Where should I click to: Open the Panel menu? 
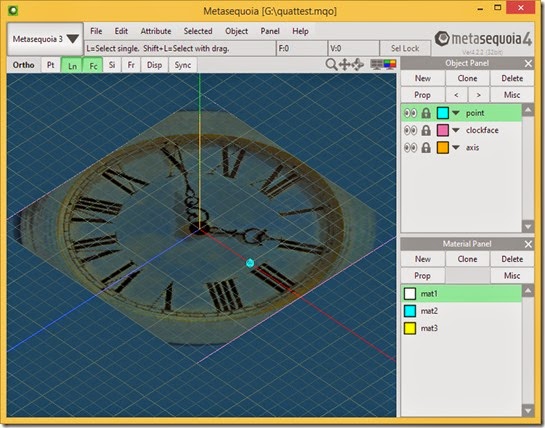270,31
